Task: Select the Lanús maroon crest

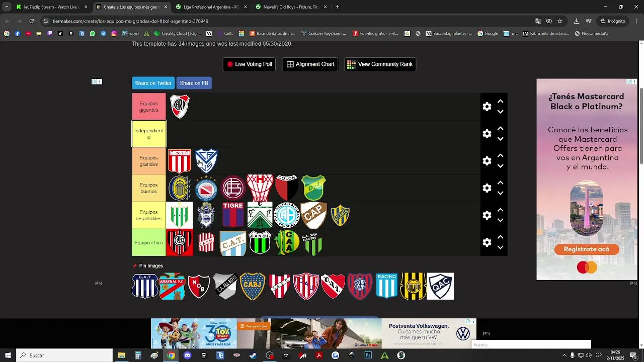Action: pos(233,188)
